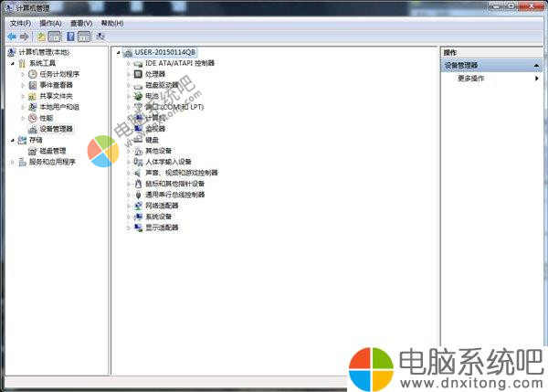Select the 系统设备 category label
Viewport: 548px width, 392px height.
click(x=159, y=217)
